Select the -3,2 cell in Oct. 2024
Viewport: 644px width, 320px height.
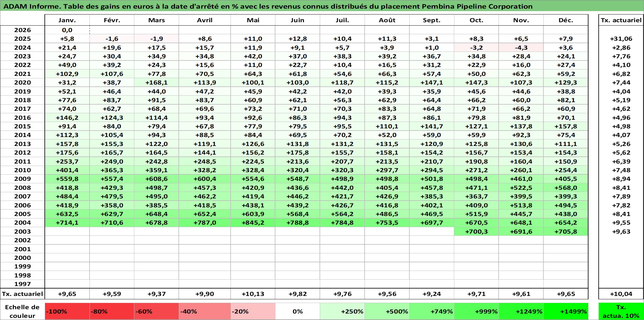coord(476,48)
